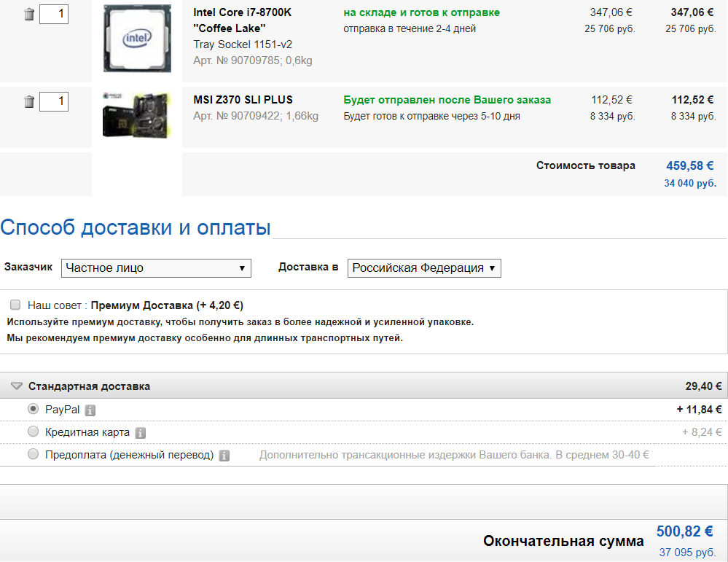Click final total 500,82 €
The width and height of the screenshot is (728, 562).
coord(685,531)
